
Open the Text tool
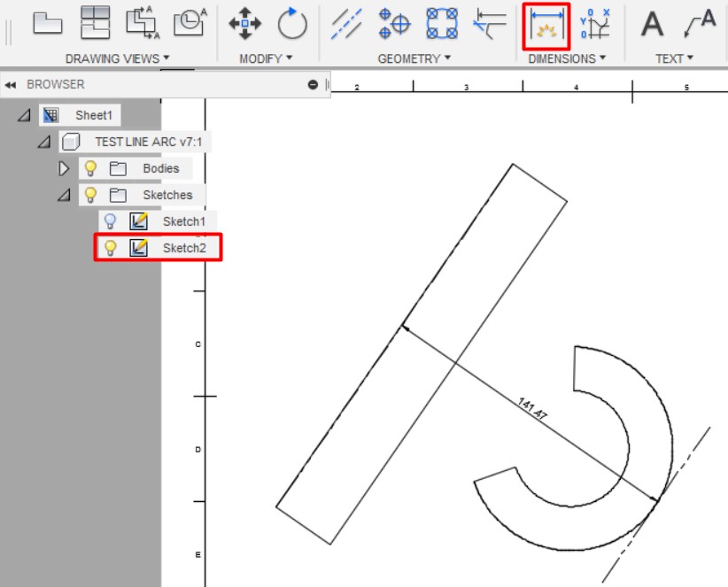(x=652, y=24)
